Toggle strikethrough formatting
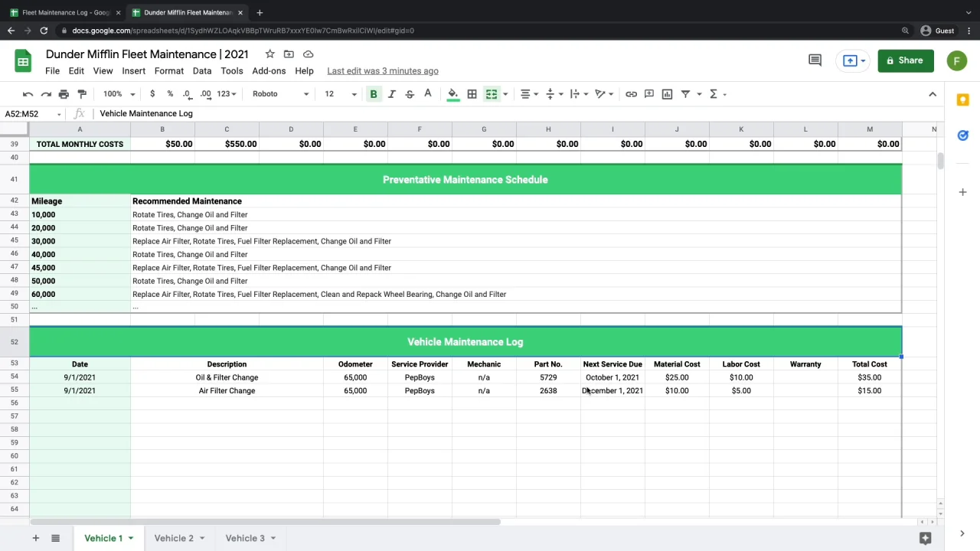The height and width of the screenshot is (551, 980). 410,94
